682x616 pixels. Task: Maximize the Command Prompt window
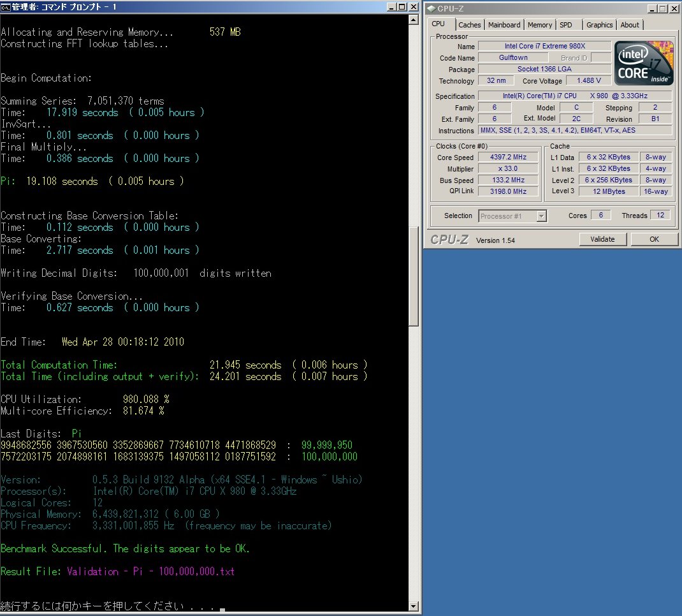click(x=402, y=7)
